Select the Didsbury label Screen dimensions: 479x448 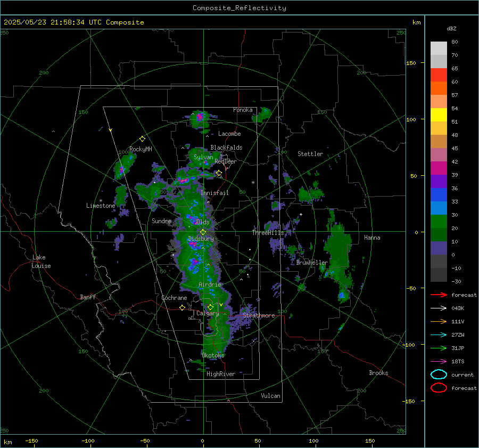[x=201, y=239]
